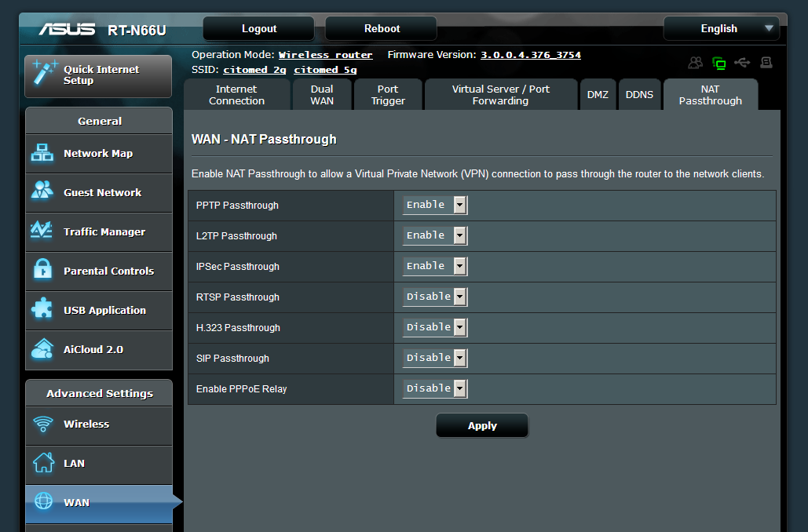Click the USB status icon

coord(742,63)
